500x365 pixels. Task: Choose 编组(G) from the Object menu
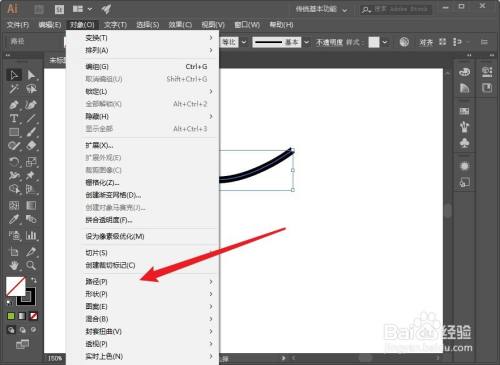(x=143, y=67)
